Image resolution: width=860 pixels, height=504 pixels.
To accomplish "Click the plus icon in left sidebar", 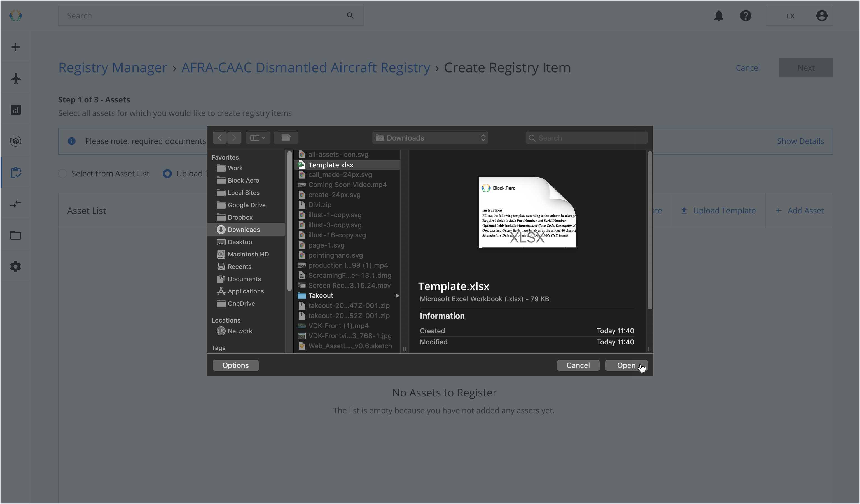I will pos(16,47).
